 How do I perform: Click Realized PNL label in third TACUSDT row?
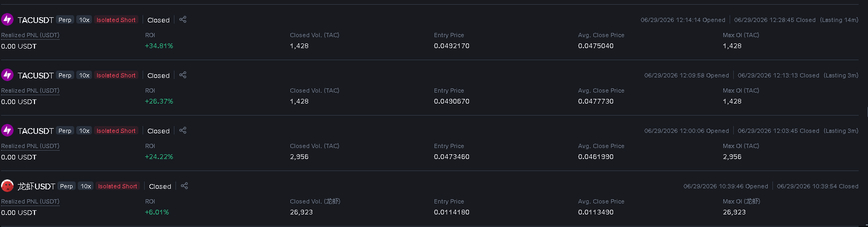tap(30, 146)
